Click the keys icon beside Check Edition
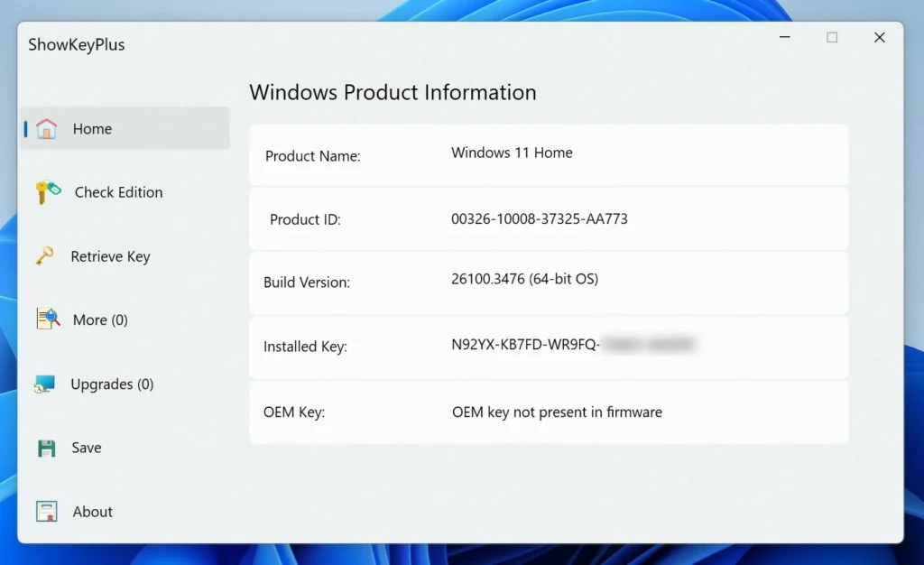This screenshot has height=565, width=924. point(48,192)
